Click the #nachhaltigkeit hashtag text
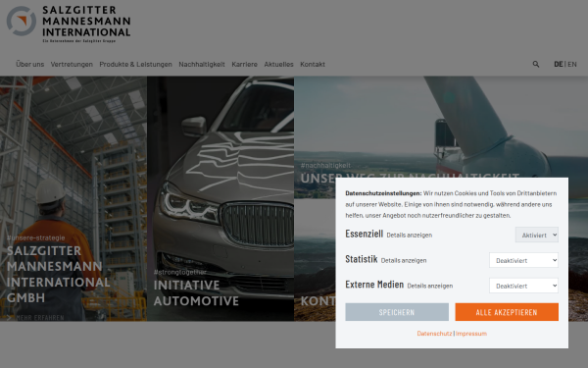Image resolution: width=588 pixels, height=368 pixels. (326, 165)
